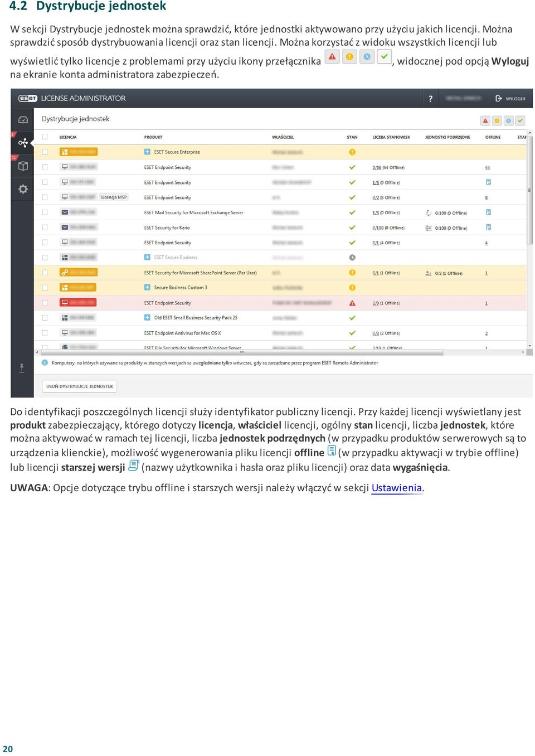Click the 4.2 Dystrybucje jednostek heading
The image size is (535, 756).
87,6
